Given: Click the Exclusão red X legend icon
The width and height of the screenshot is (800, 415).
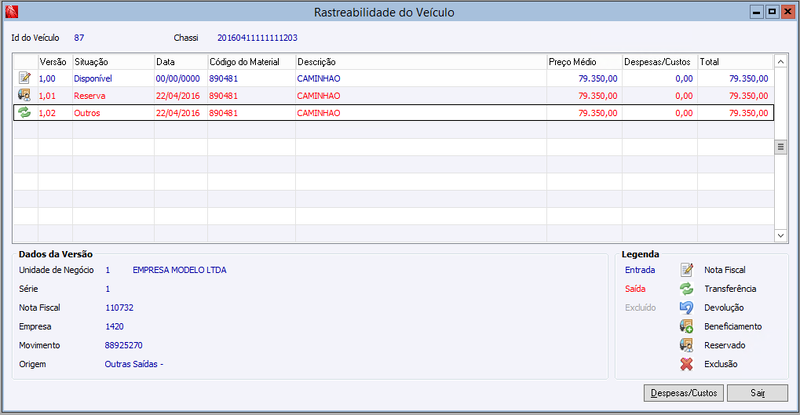Looking at the screenshot, I should (687, 364).
